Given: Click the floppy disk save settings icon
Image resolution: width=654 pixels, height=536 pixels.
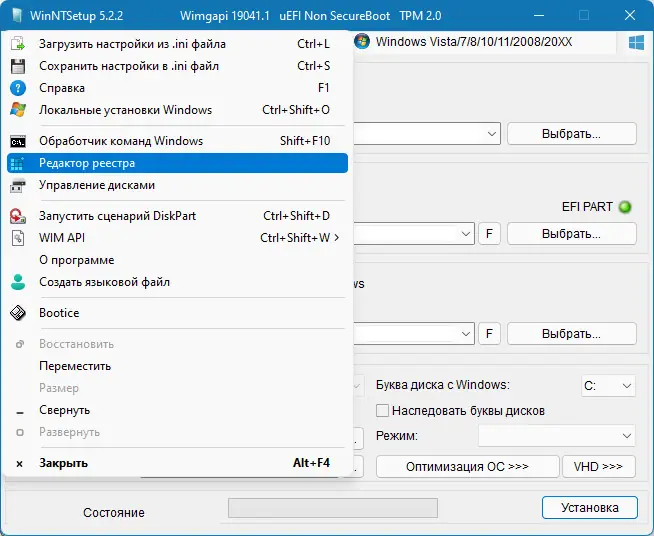Looking at the screenshot, I should point(18,66).
